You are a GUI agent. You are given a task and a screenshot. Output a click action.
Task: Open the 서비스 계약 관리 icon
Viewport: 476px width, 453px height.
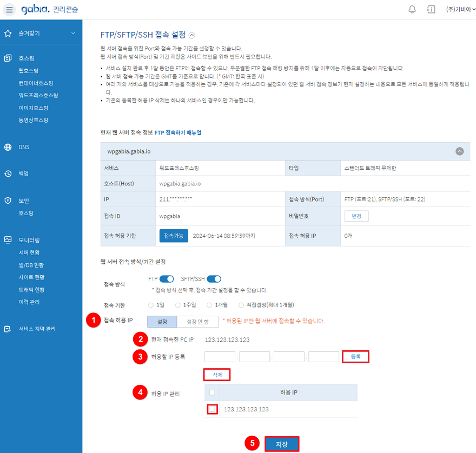pos(8,329)
